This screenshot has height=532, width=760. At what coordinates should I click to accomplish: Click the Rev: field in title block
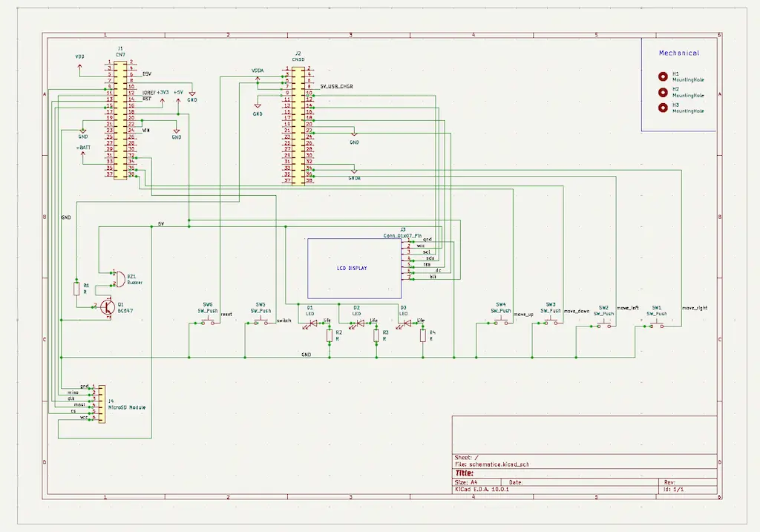669,482
